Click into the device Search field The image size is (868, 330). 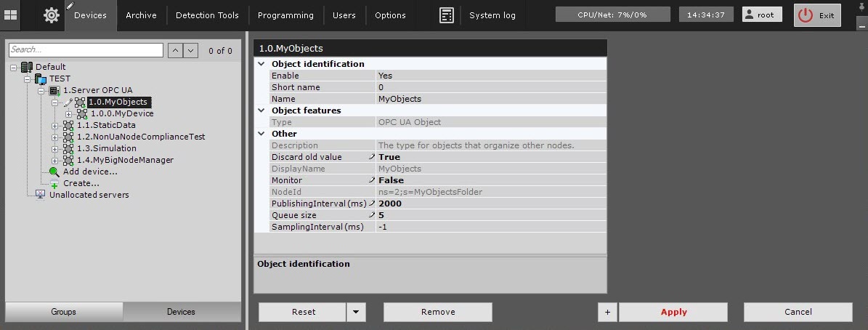tap(86, 50)
